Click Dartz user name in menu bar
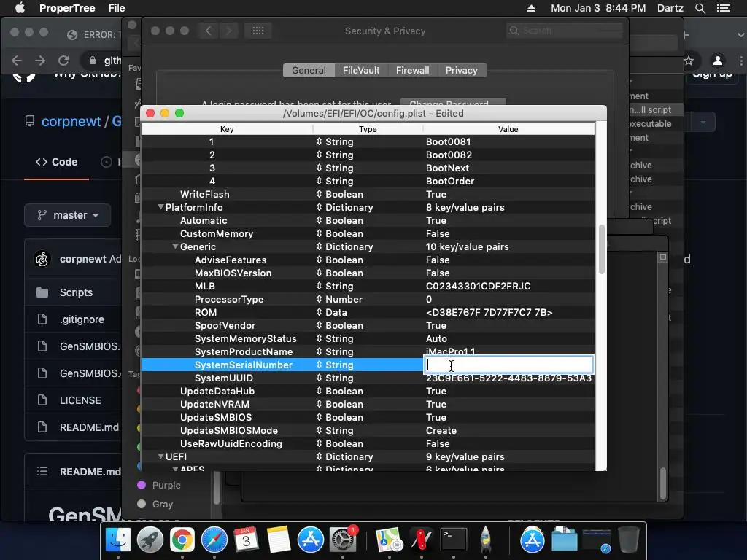747x560 pixels. (670, 8)
